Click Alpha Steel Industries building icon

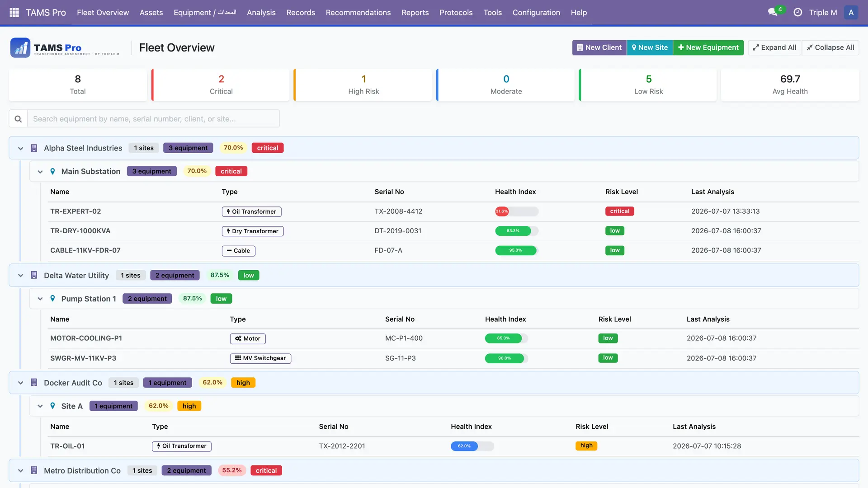pyautogui.click(x=34, y=148)
